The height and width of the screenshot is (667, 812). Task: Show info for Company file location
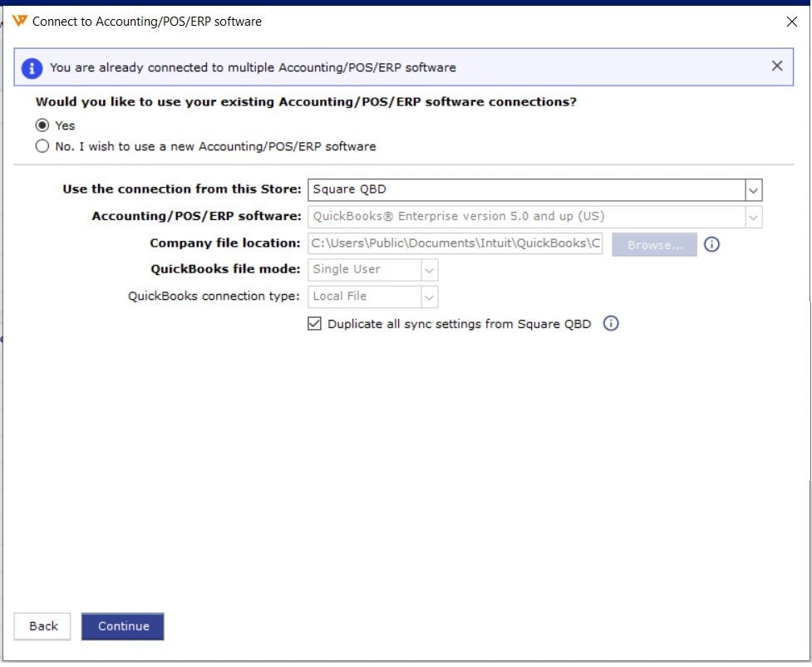click(x=711, y=244)
